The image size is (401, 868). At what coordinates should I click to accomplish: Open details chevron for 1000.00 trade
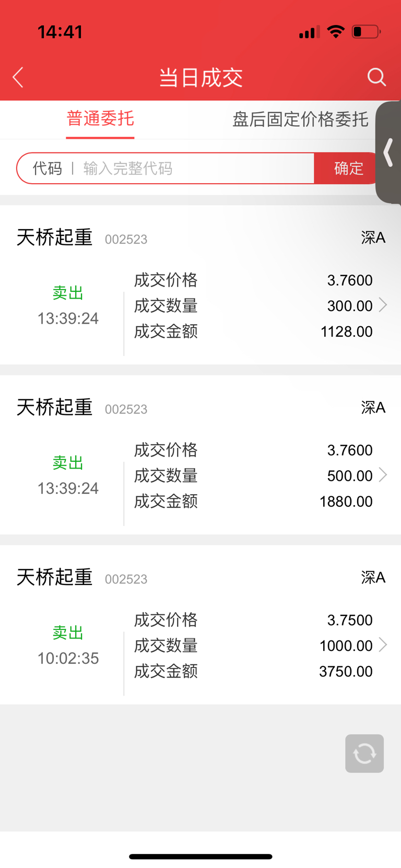pyautogui.click(x=383, y=645)
